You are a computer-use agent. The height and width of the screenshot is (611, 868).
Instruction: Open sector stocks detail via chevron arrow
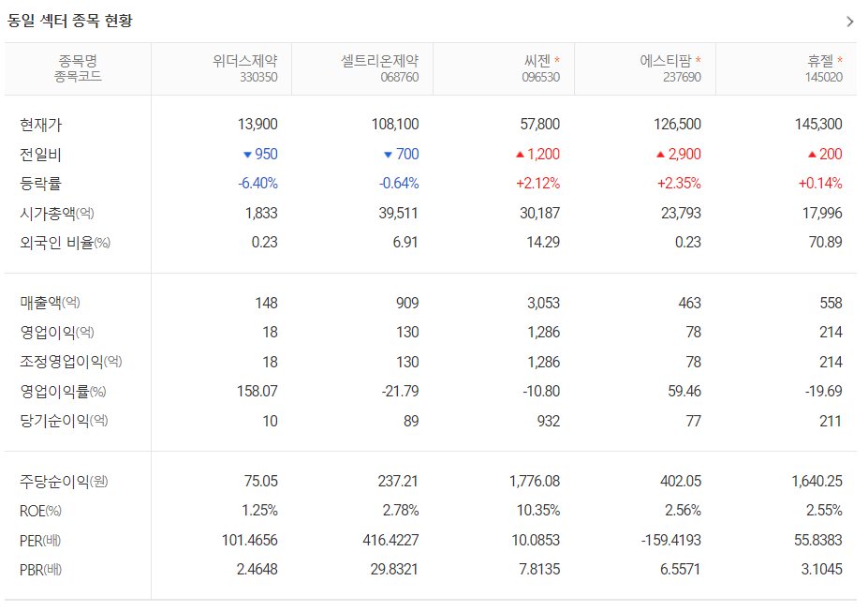[x=849, y=22]
